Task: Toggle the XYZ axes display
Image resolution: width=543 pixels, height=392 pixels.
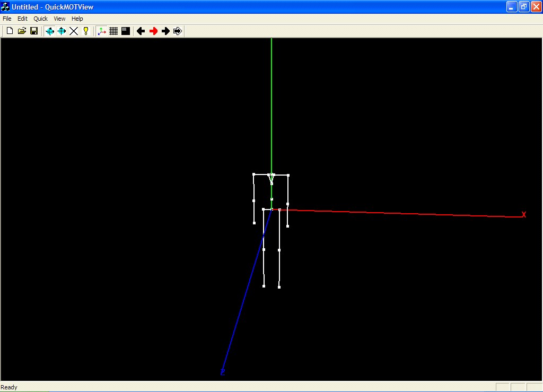Action: [x=102, y=31]
